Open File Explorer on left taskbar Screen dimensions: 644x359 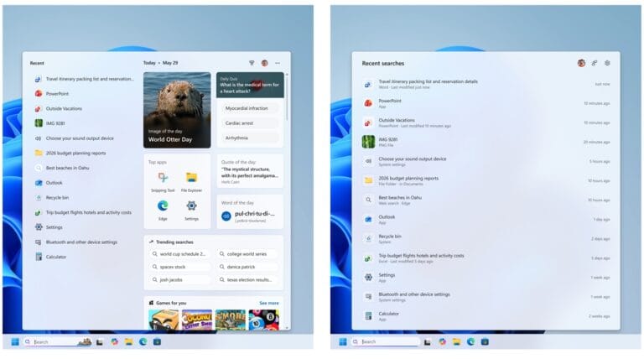coord(128,341)
